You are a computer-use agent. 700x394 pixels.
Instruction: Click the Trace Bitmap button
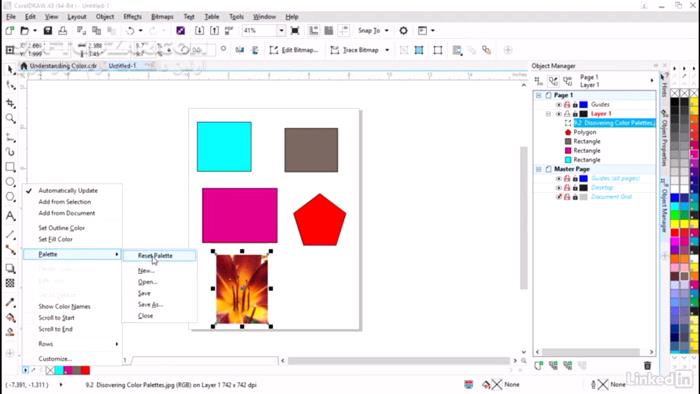coord(355,50)
